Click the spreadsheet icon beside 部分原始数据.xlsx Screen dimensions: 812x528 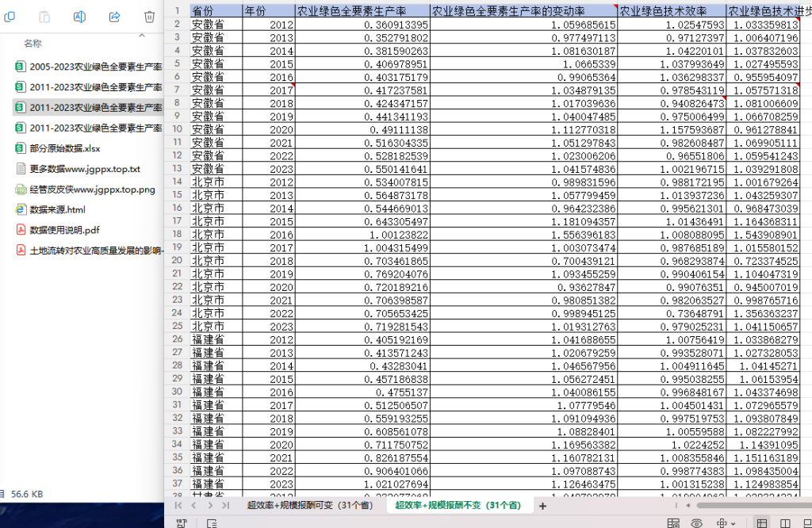(20, 148)
